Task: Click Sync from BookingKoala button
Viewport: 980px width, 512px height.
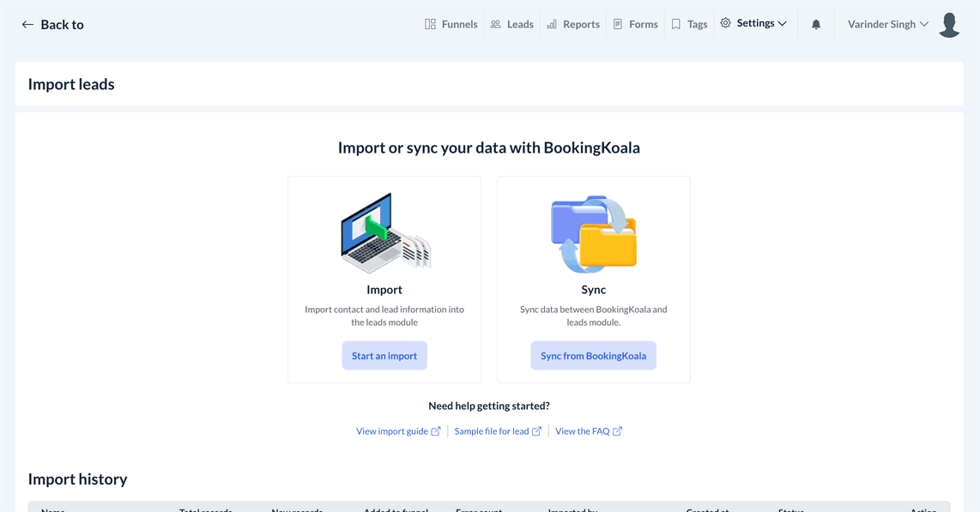Action: (x=594, y=356)
